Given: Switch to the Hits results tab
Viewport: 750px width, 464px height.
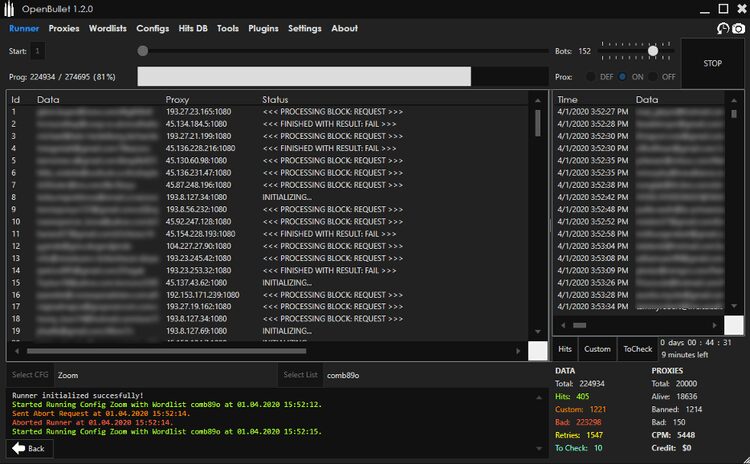Looking at the screenshot, I should (x=565, y=349).
